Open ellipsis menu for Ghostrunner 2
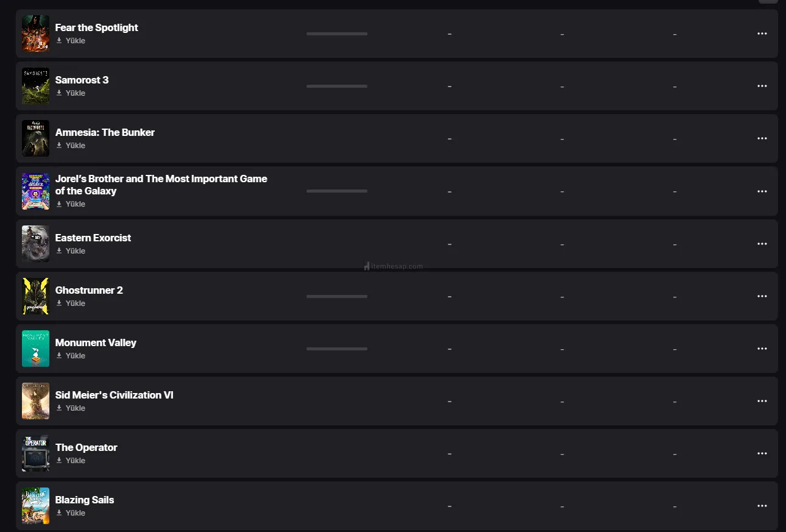Screen dimensions: 786x532 click(762, 296)
